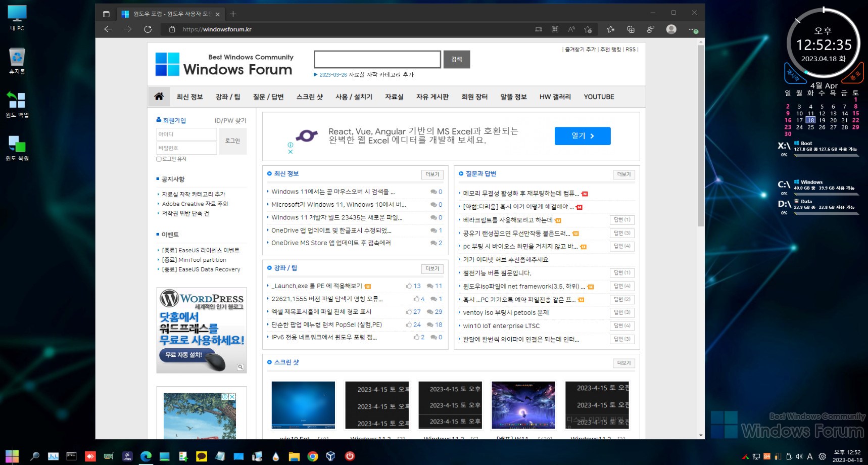
Task: Click the red power icon on taskbar
Action: coord(350,456)
